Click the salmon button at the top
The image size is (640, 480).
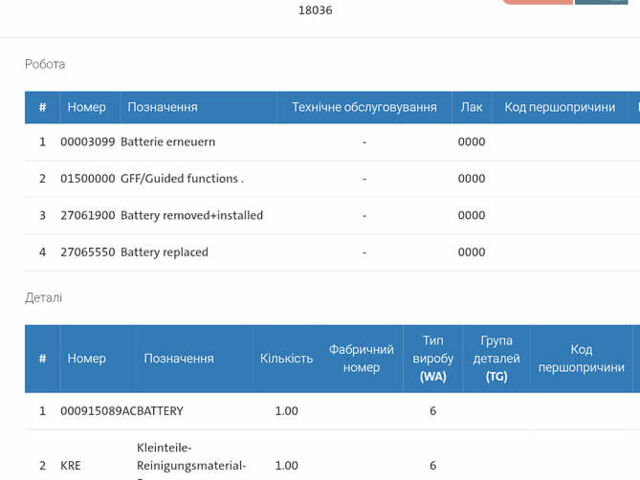(536, 2)
